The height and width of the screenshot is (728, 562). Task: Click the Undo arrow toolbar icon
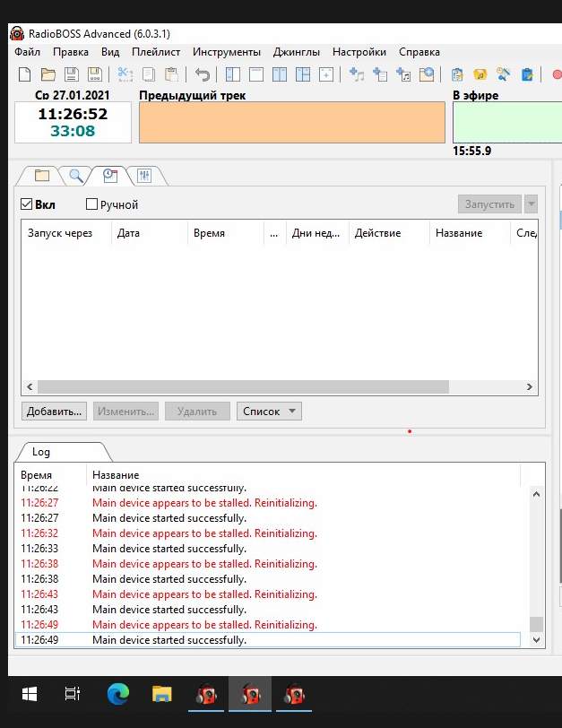(x=203, y=75)
